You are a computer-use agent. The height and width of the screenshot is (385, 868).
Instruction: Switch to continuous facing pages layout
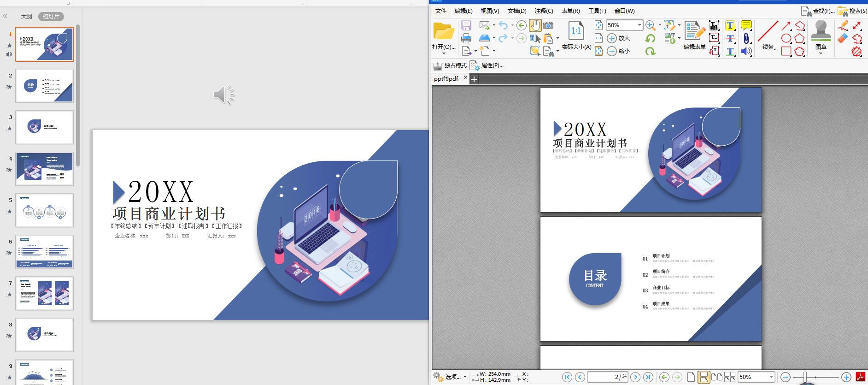729,377
